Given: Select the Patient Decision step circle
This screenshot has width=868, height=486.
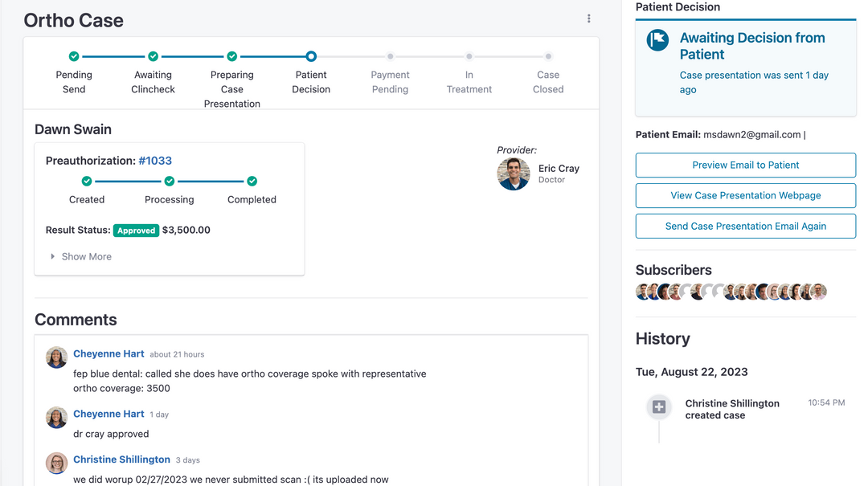Looking at the screenshot, I should [x=311, y=56].
